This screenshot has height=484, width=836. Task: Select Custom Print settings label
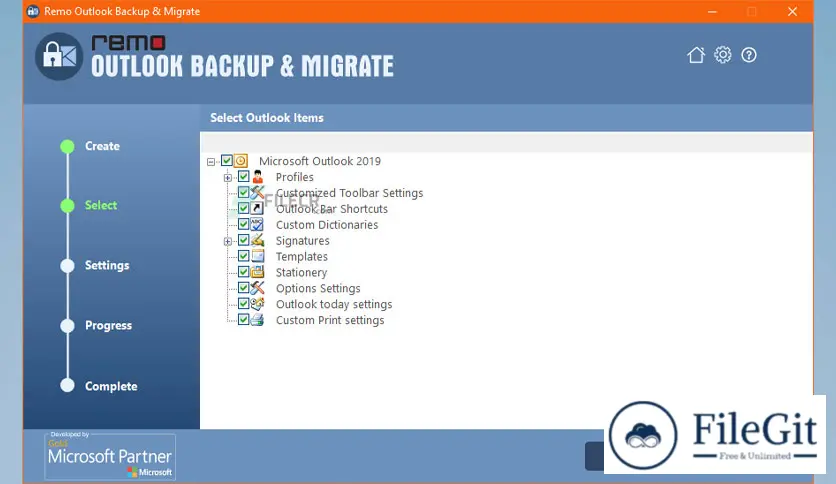tap(329, 320)
